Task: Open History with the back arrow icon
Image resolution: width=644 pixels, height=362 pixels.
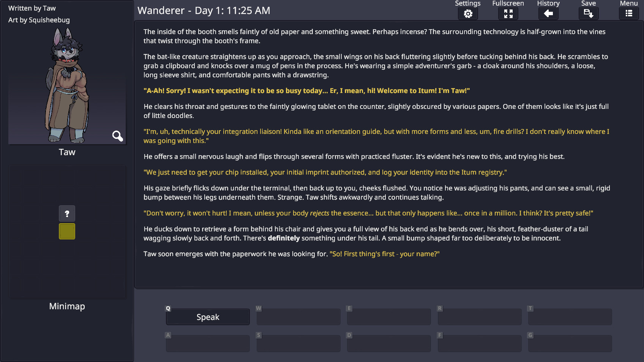Action: pos(548,14)
